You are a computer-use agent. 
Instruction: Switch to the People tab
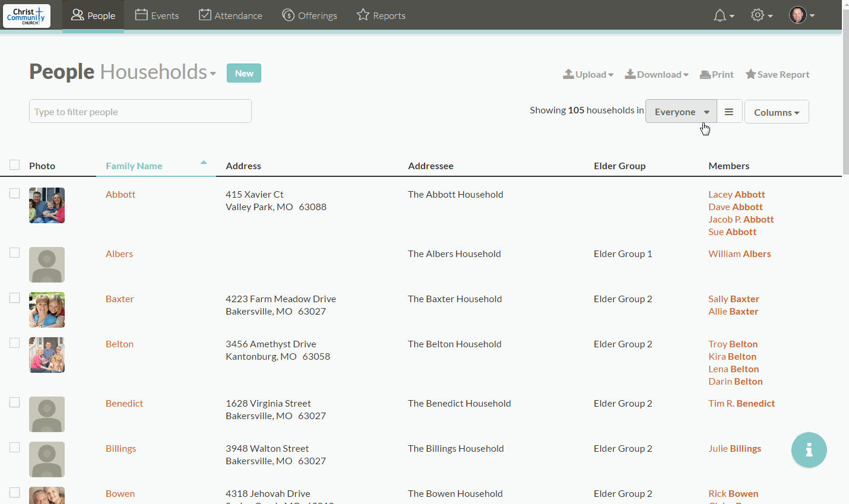pyautogui.click(x=93, y=15)
